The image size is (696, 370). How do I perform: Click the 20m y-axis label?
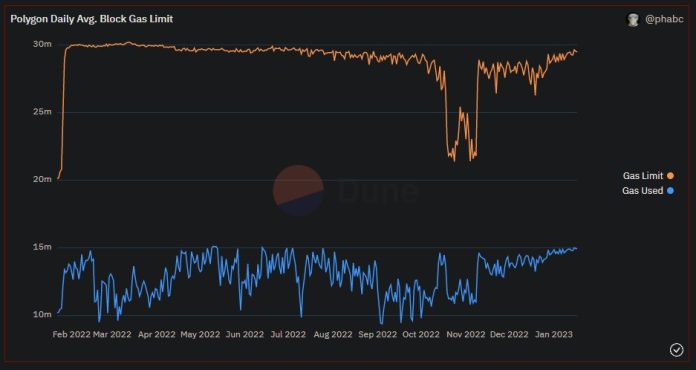click(x=42, y=179)
